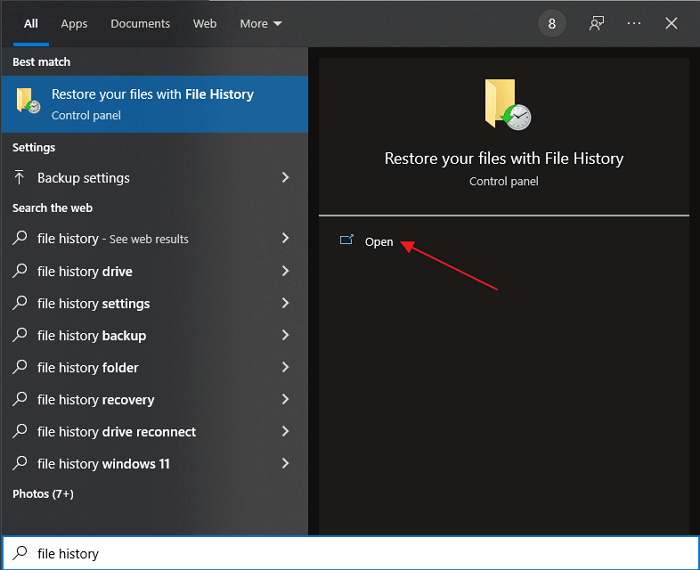Expand the Backup settings chevron arrow
Image resolution: width=700 pixels, height=570 pixels.
pyautogui.click(x=285, y=178)
